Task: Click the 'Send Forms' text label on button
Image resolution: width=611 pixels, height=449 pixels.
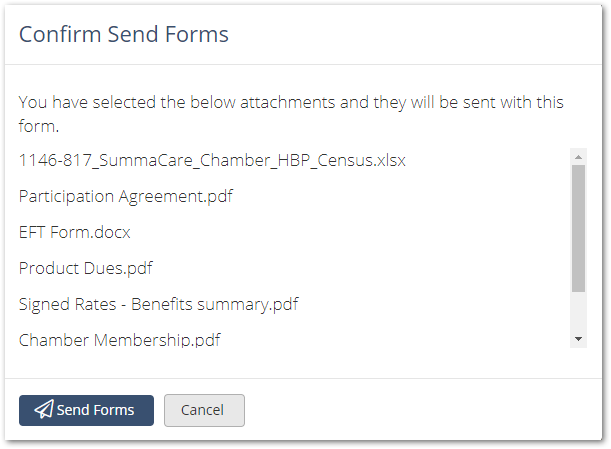Action: pos(95,410)
